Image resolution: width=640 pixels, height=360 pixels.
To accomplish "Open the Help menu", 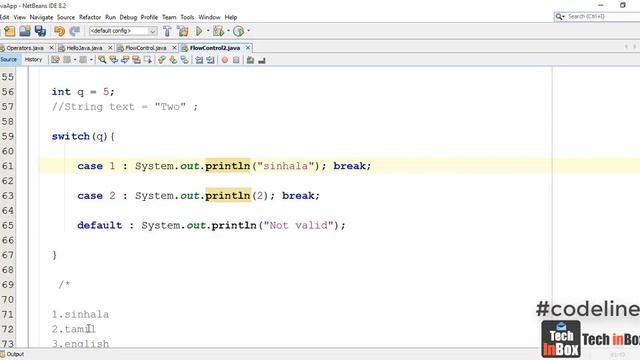I will click(x=231, y=17).
